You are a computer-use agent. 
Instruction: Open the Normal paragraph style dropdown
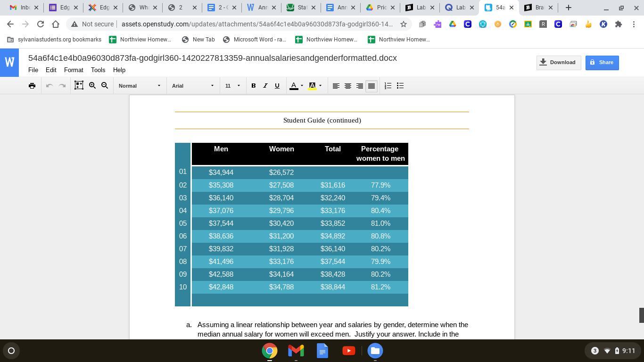click(x=140, y=86)
